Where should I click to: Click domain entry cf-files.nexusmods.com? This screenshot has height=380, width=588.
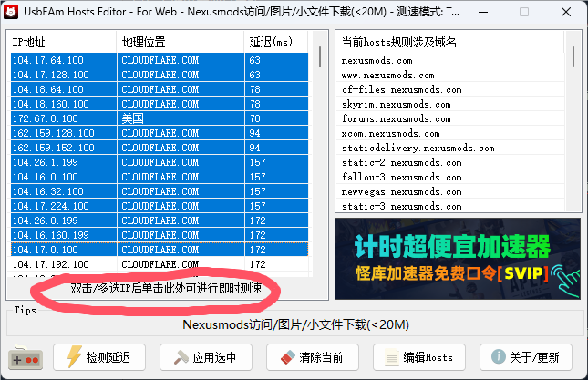pyautogui.click(x=450, y=90)
